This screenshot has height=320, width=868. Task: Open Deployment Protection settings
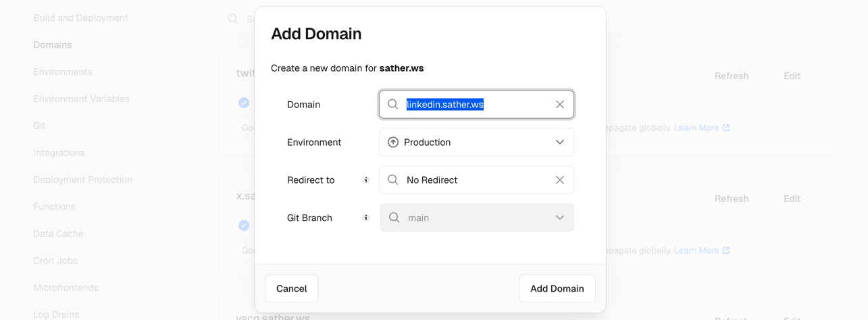tap(82, 180)
